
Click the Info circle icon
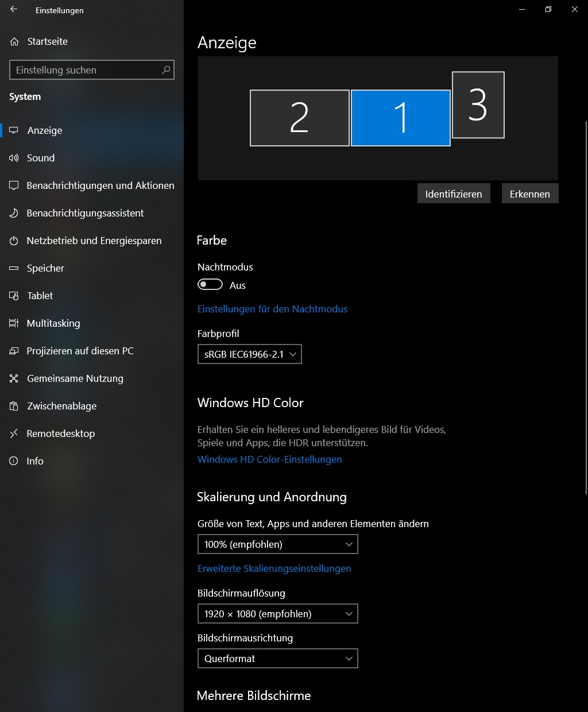(14, 461)
